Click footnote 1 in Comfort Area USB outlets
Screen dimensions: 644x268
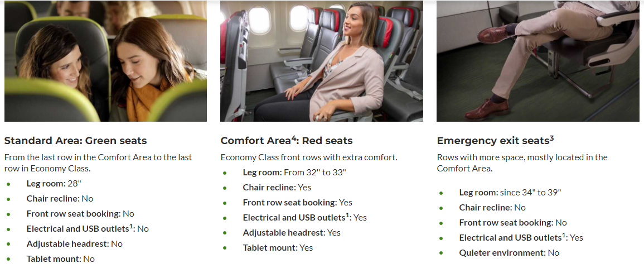tap(347, 215)
